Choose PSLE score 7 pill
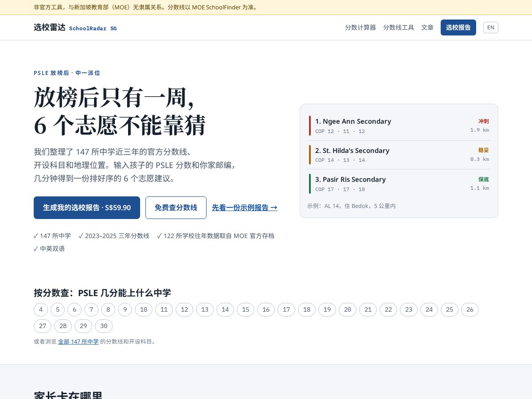This screenshot has height=399, width=532. (x=91, y=309)
